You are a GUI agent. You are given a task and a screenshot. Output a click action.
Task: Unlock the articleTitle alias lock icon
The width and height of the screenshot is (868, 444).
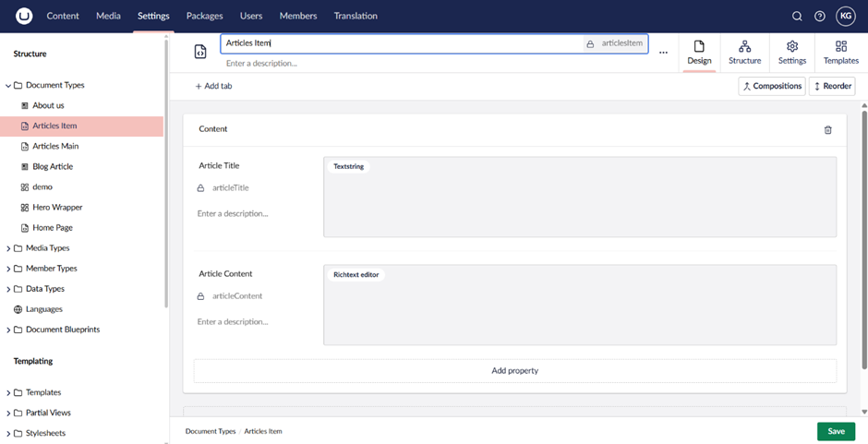coord(201,188)
